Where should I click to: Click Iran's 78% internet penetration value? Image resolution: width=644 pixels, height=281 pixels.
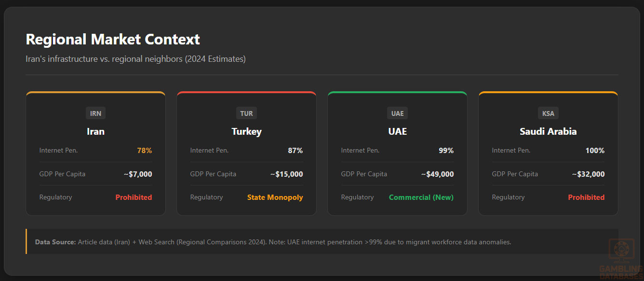[144, 151]
